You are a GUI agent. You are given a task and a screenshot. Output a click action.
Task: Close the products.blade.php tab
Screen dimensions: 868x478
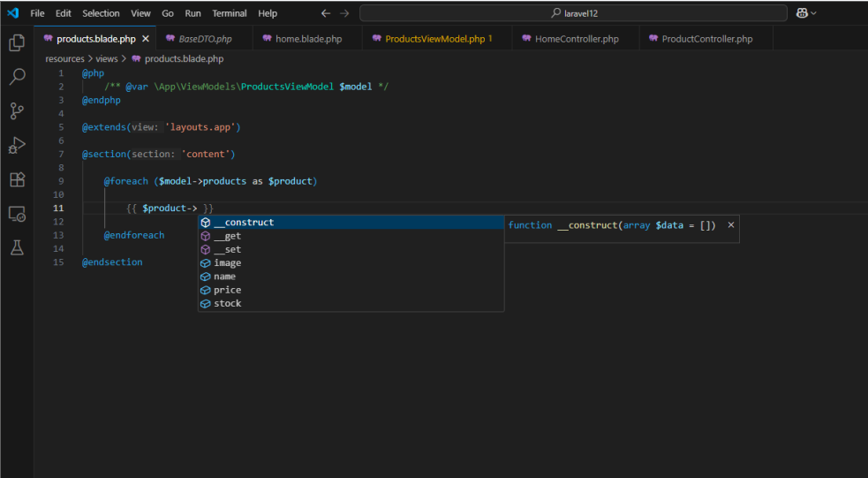146,39
